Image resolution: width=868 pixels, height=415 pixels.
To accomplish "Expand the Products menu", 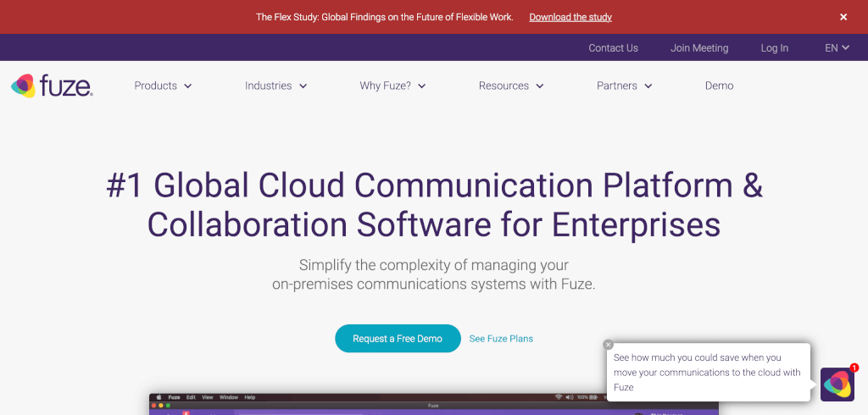I will pyautogui.click(x=163, y=86).
